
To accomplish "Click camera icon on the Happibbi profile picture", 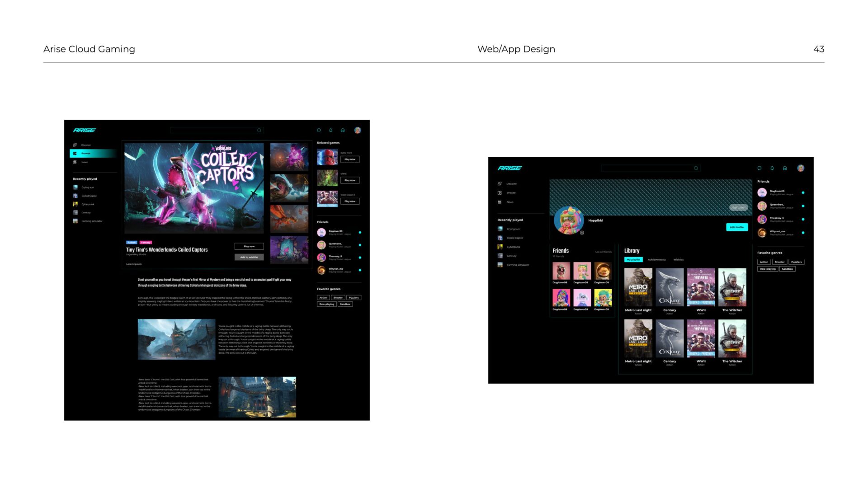I will (x=582, y=233).
